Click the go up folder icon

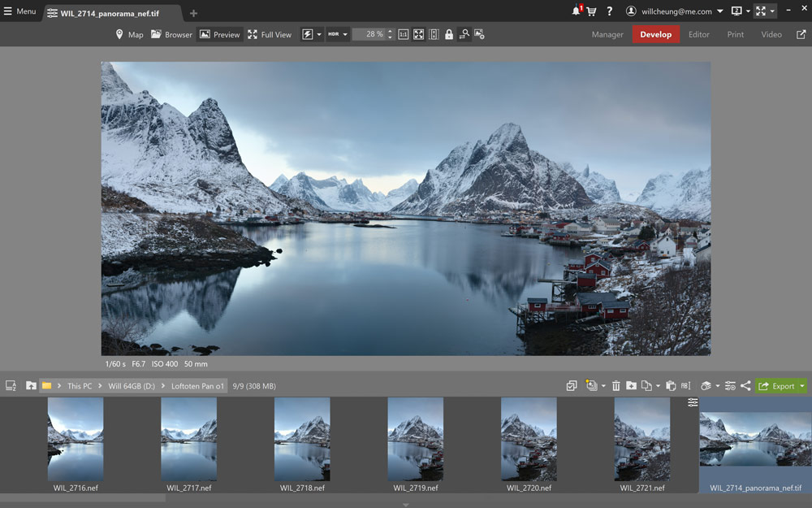[31, 385]
